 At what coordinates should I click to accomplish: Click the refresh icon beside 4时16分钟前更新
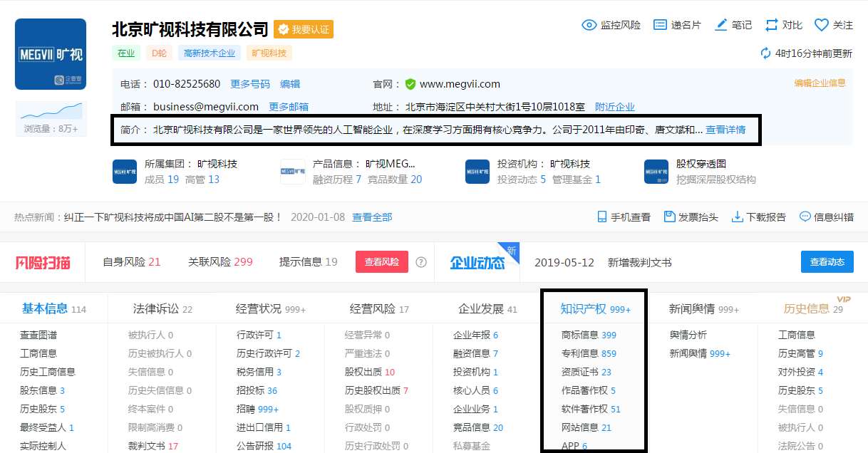(x=766, y=53)
